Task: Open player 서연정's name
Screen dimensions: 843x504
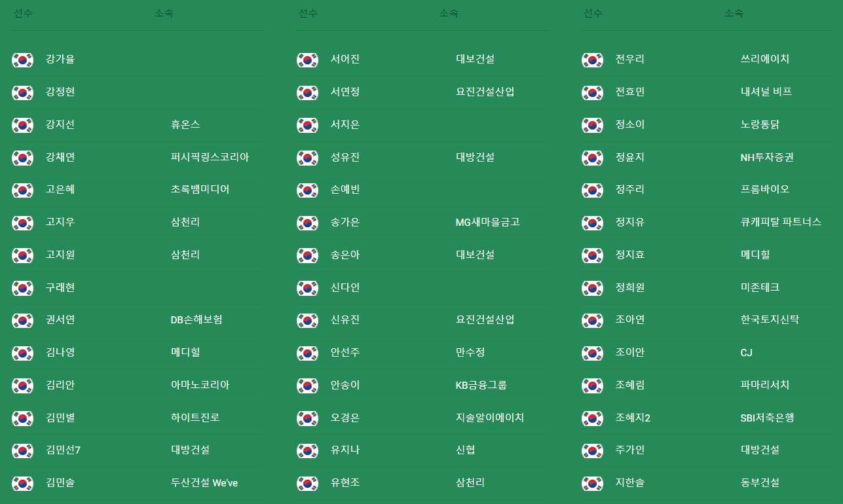Action: click(x=345, y=92)
